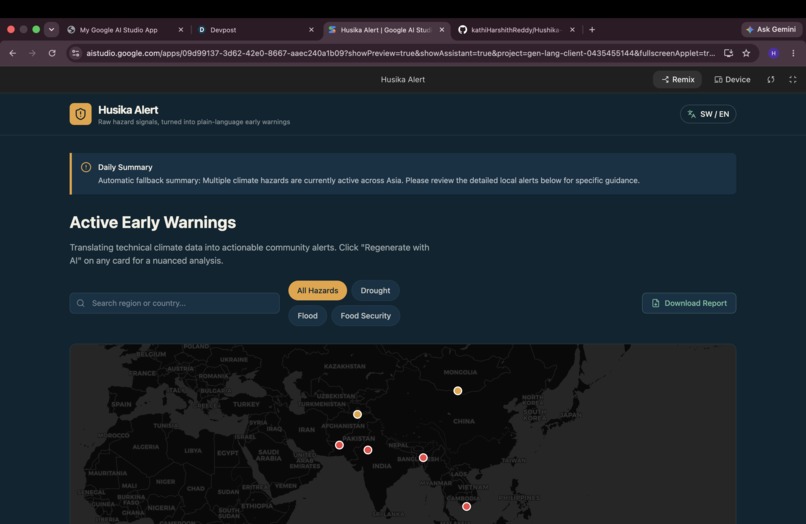The height and width of the screenshot is (524, 806).
Task: Close the Devpost tab
Action: coord(311,30)
